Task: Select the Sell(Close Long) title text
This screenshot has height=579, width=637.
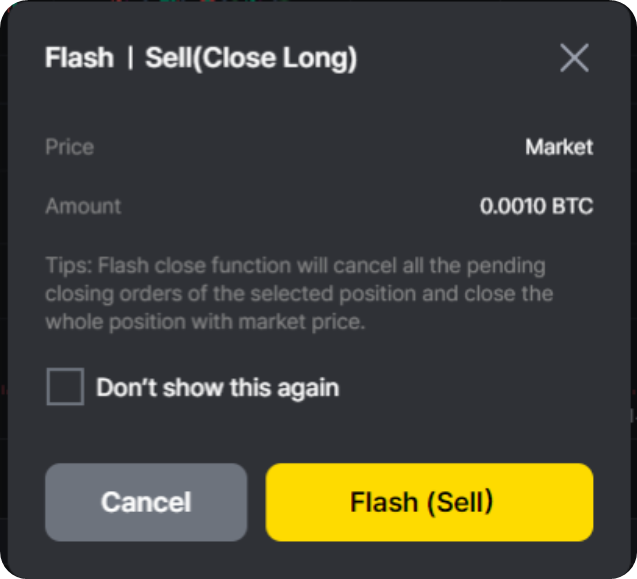Action: coord(251,58)
